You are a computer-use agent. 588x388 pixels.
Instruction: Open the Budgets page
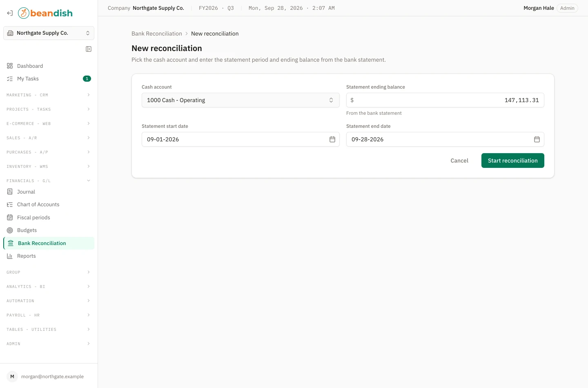pyautogui.click(x=49, y=230)
